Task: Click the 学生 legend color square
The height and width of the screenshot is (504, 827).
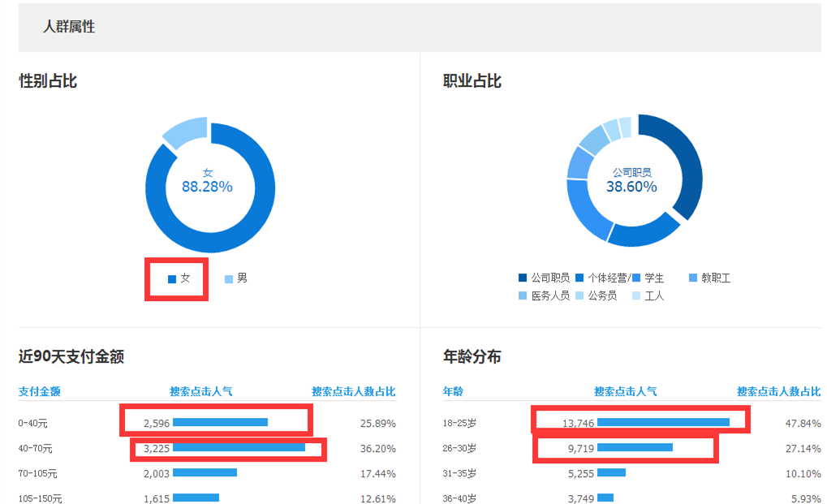Action: click(637, 278)
